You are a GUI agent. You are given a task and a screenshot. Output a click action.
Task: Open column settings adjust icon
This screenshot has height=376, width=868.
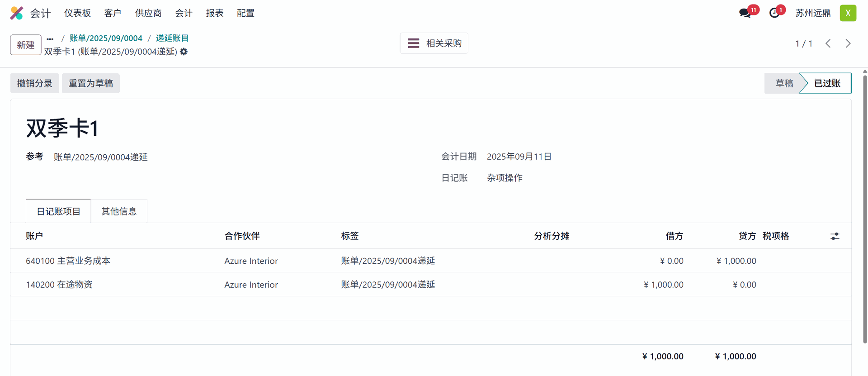(x=835, y=236)
